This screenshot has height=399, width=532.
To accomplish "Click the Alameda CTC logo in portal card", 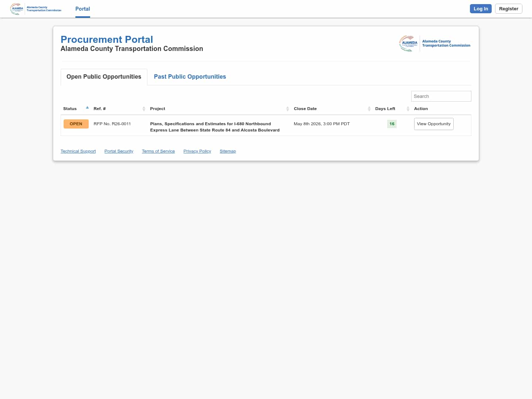I will (434, 44).
